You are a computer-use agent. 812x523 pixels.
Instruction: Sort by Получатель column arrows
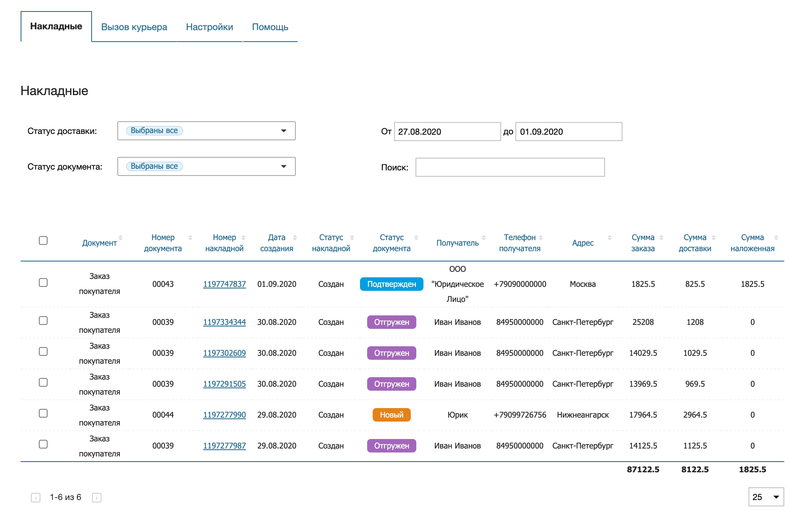pos(484,238)
